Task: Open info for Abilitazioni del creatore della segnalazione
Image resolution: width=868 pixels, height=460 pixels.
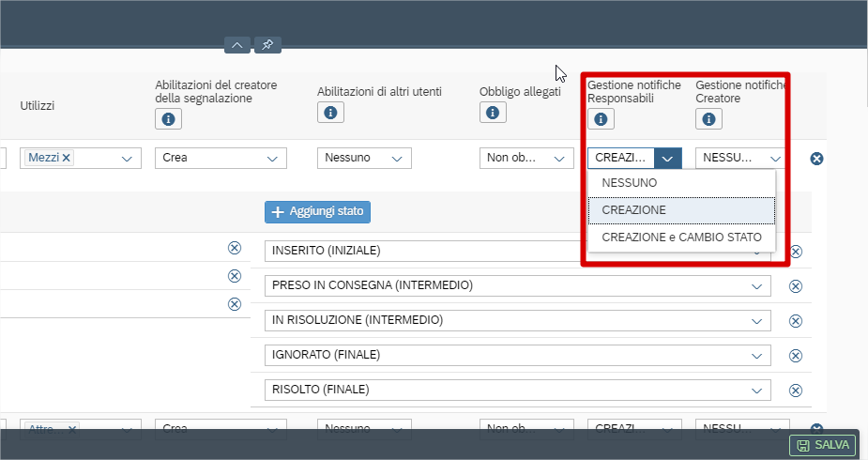Action: (168, 119)
